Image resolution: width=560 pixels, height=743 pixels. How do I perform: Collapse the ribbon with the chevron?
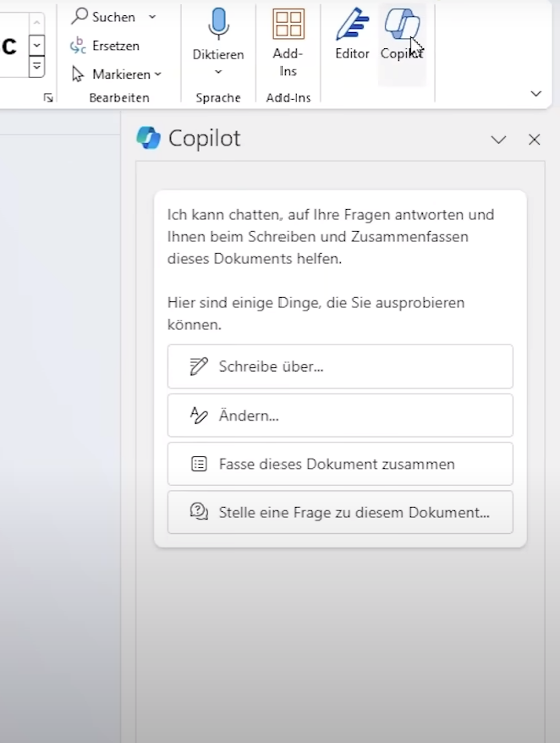click(535, 94)
